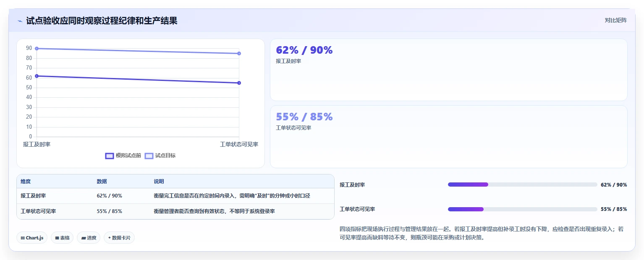Viewport: 644px width, 260px height.
Task: Click the 模拟试点前 legend color box
Action: [x=110, y=156]
